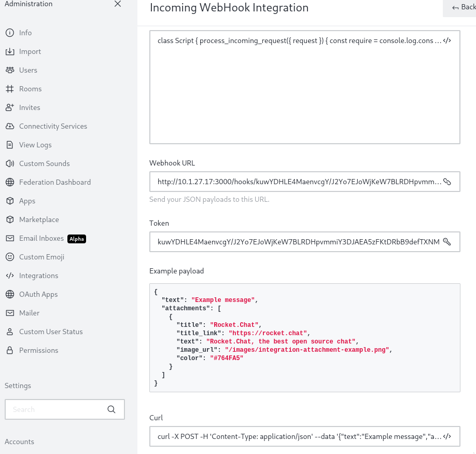Open Connectivity Services page
Viewport: 476px width, 454px height.
pos(53,126)
